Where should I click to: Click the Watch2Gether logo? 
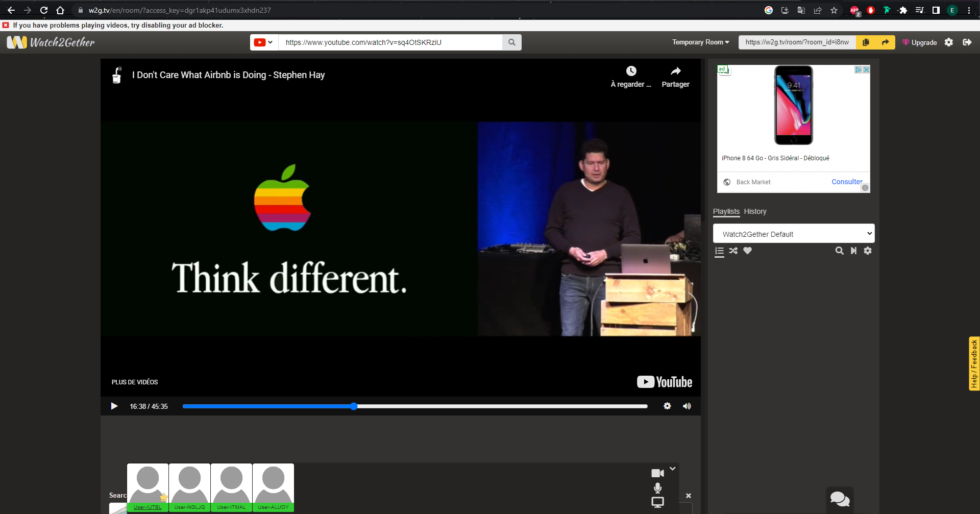[x=51, y=42]
